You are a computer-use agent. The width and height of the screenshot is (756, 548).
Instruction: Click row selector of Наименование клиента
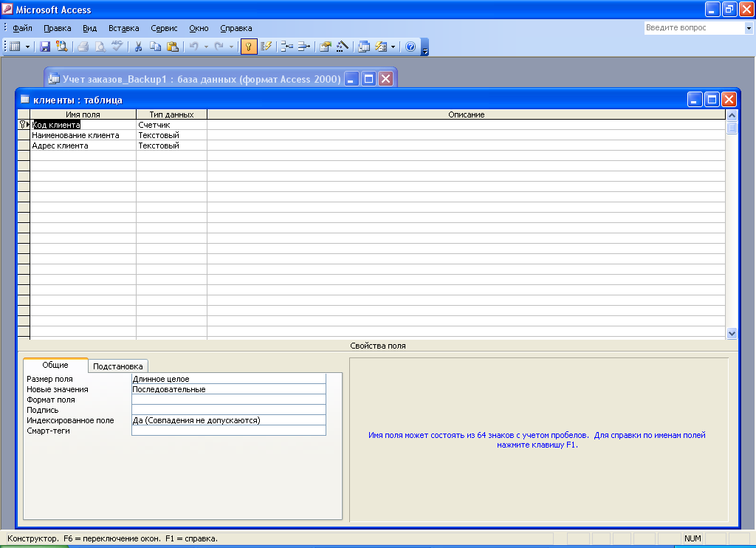click(24, 136)
